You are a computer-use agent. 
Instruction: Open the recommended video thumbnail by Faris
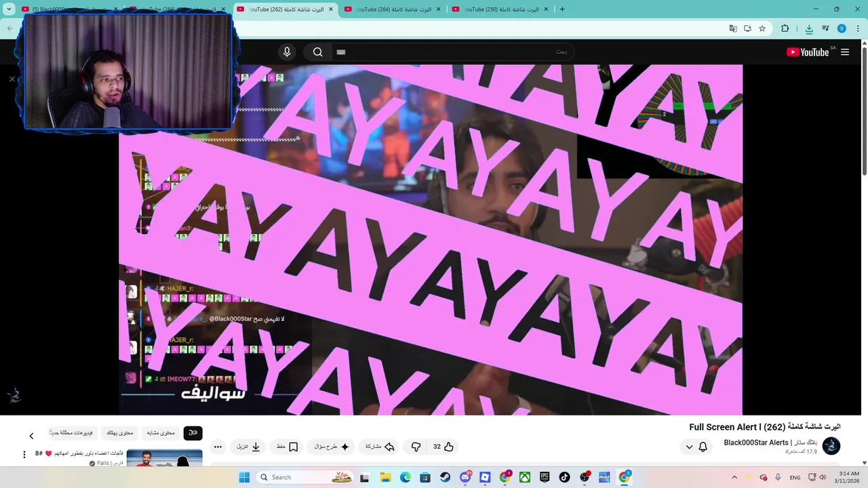(164, 458)
